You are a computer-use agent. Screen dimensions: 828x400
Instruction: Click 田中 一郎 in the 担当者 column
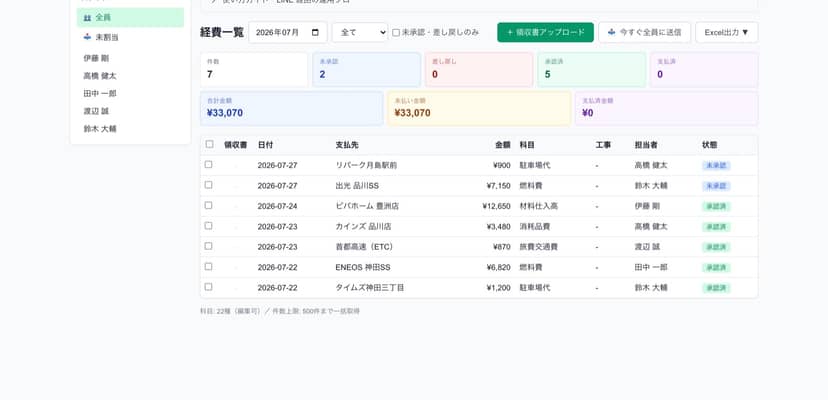point(651,267)
